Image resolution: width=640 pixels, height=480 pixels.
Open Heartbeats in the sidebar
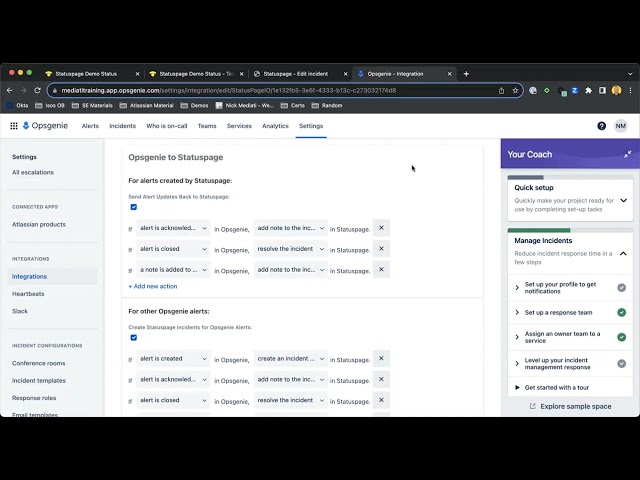[x=28, y=294]
